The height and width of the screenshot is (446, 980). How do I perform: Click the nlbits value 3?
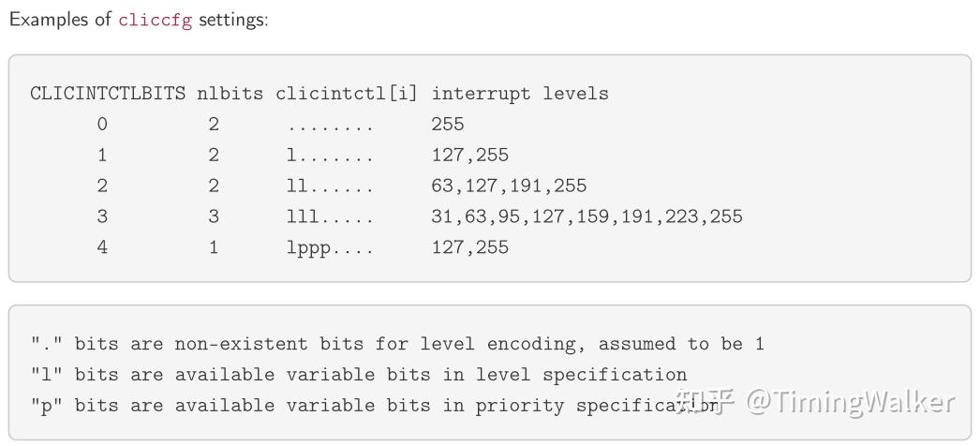(214, 217)
